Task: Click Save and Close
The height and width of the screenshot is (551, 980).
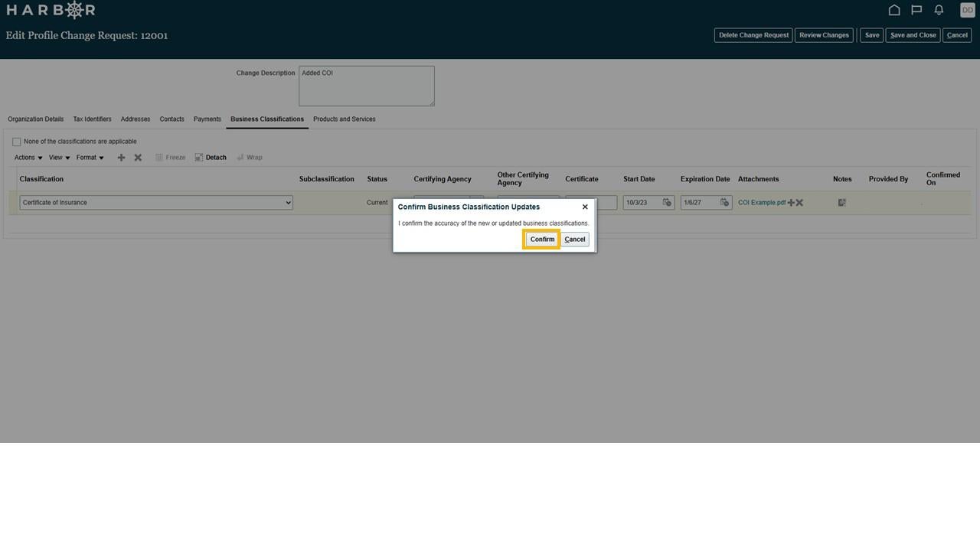Action: [913, 35]
